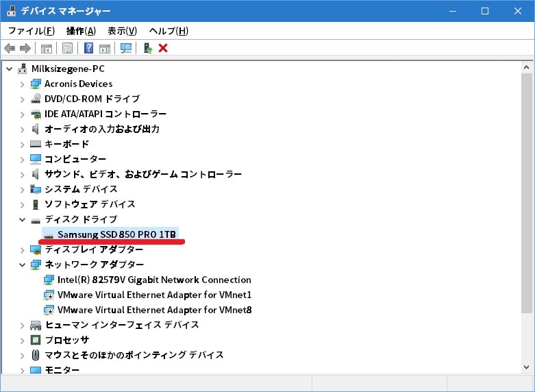Open the 表示(V) menu

pos(122,31)
